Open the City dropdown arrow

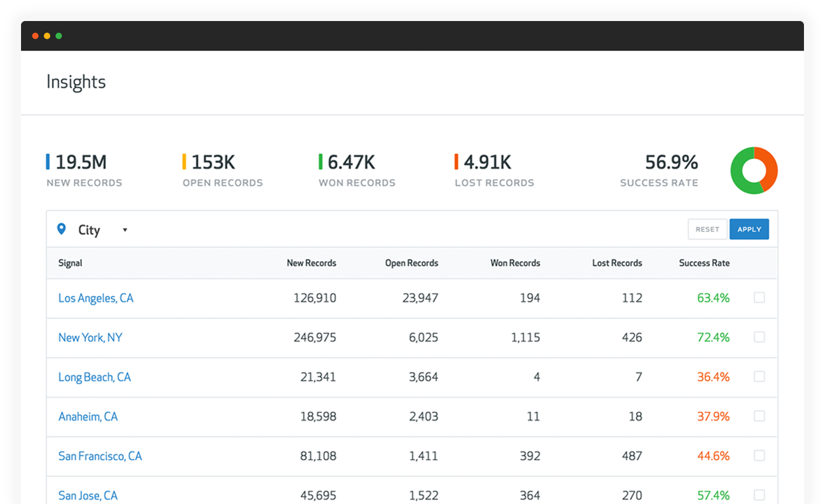pyautogui.click(x=125, y=230)
